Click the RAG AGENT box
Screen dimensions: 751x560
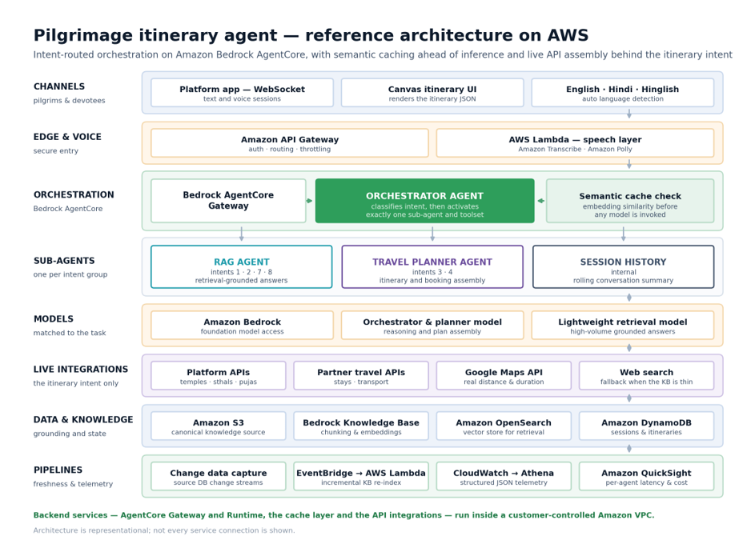click(242, 266)
